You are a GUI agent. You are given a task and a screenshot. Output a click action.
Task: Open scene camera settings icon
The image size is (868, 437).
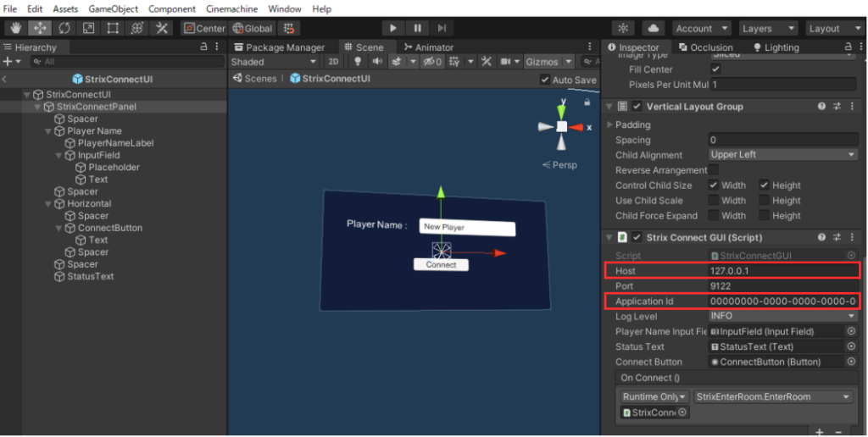point(505,62)
